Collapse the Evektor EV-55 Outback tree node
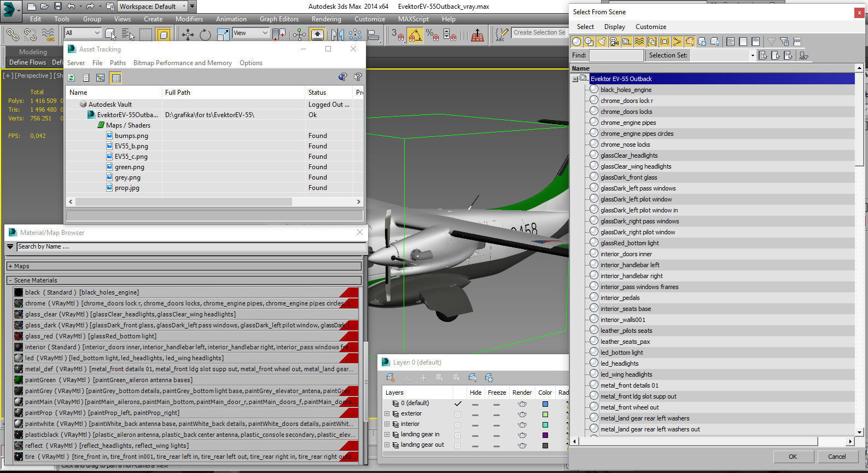The width and height of the screenshot is (868, 473). [575, 79]
